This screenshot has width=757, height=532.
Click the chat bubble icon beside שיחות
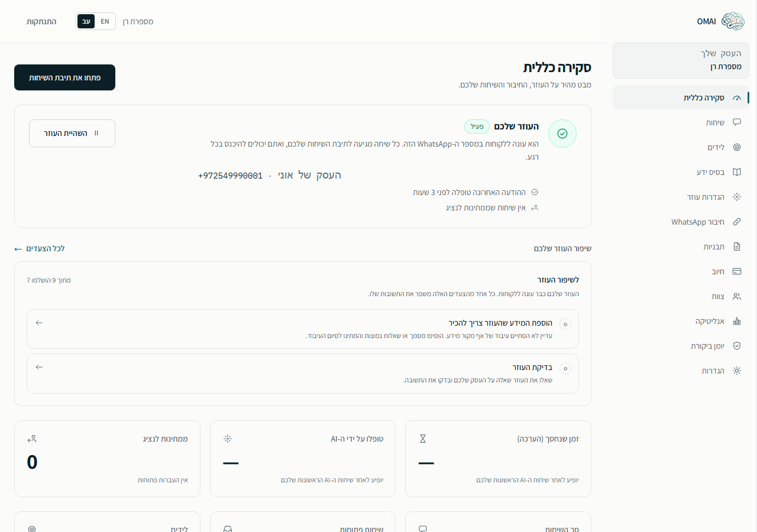pyautogui.click(x=736, y=122)
